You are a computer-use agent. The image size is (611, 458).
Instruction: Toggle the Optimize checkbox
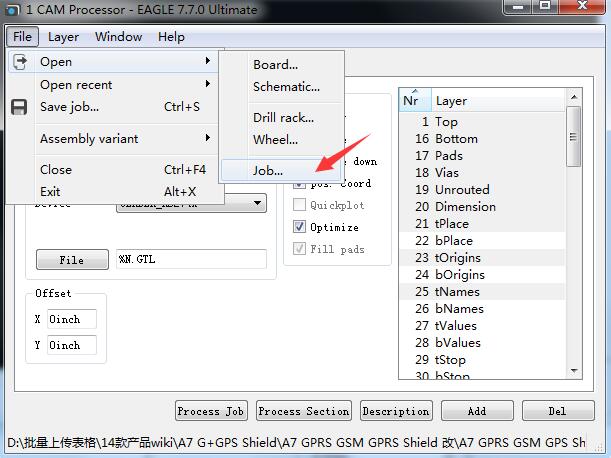(299, 226)
